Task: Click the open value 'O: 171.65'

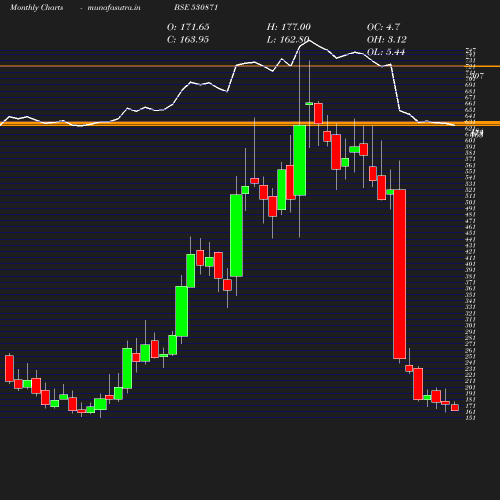Action: click(x=188, y=27)
